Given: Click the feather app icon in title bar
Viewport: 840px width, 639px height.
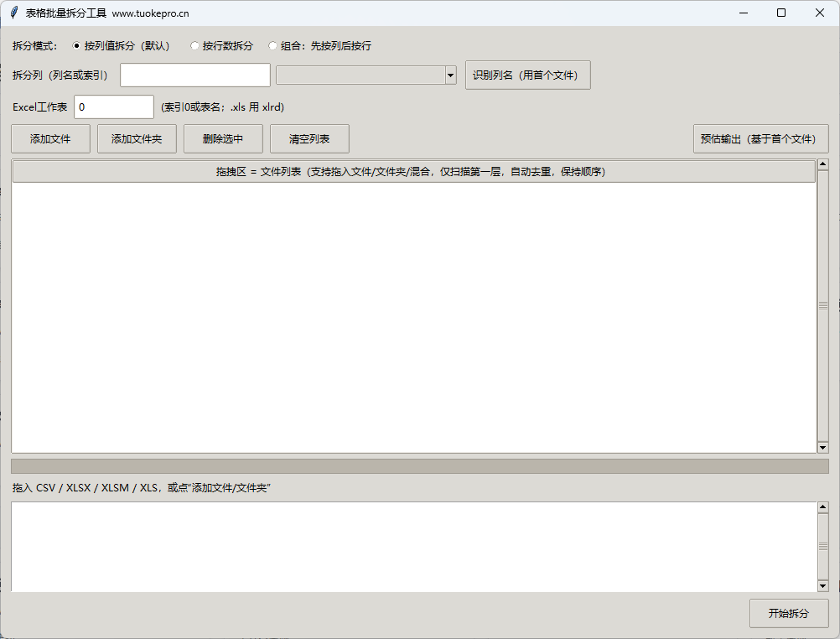Looking at the screenshot, I should pyautogui.click(x=13, y=13).
